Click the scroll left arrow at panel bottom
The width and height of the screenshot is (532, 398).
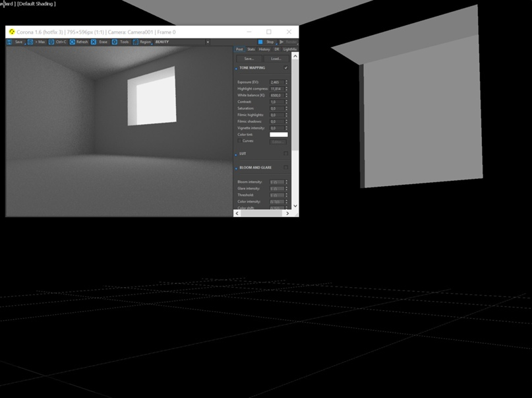(x=237, y=213)
